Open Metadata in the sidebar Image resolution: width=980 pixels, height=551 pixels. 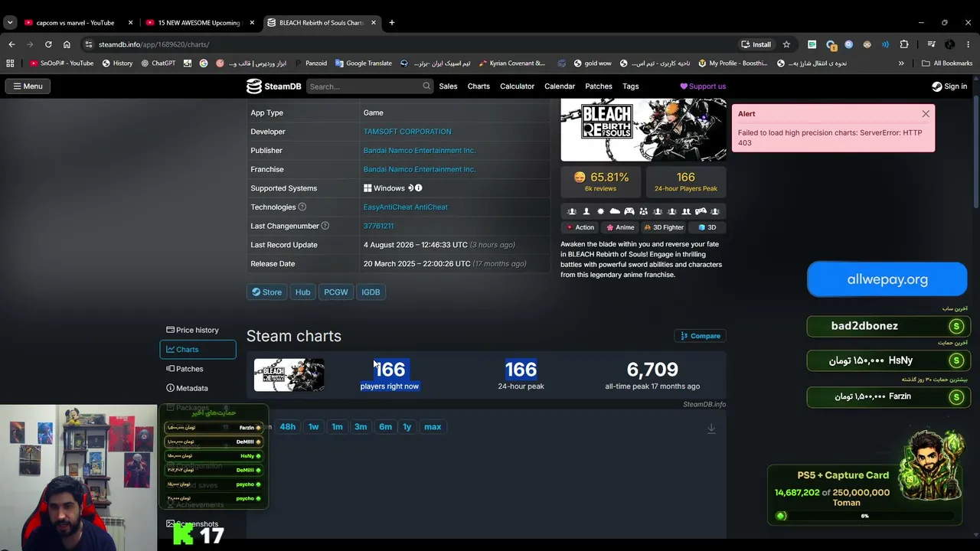198,388
